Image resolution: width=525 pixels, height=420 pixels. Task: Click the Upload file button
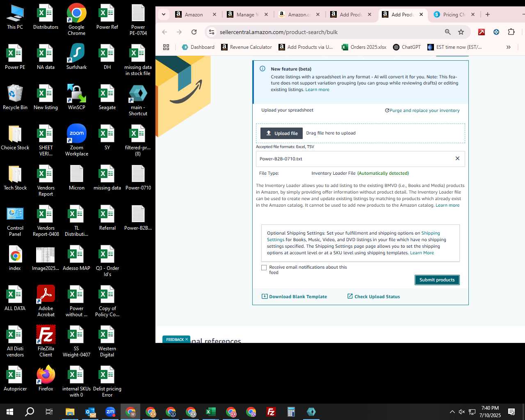pos(281,133)
